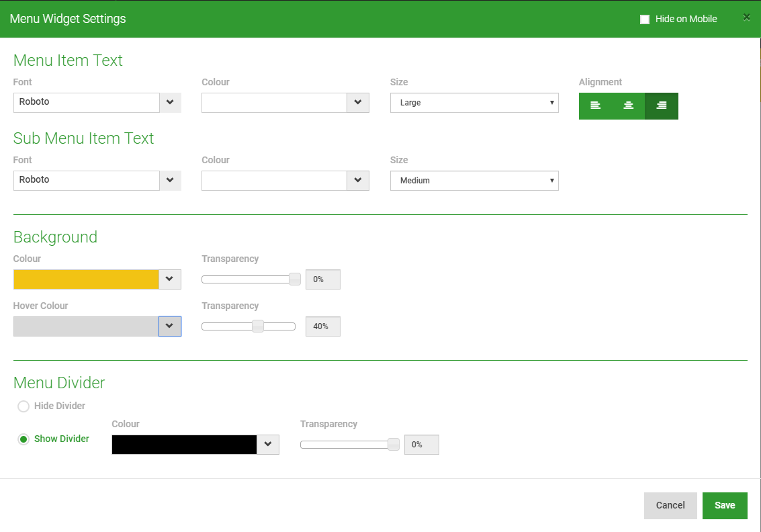Image resolution: width=761 pixels, height=532 pixels.
Task: Select the Show Divider radio button
Action: click(x=24, y=439)
